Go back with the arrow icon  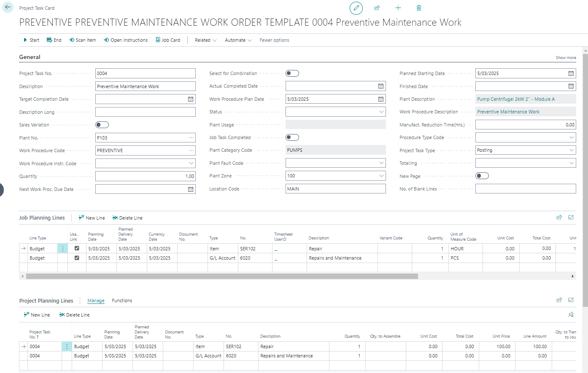8,8
